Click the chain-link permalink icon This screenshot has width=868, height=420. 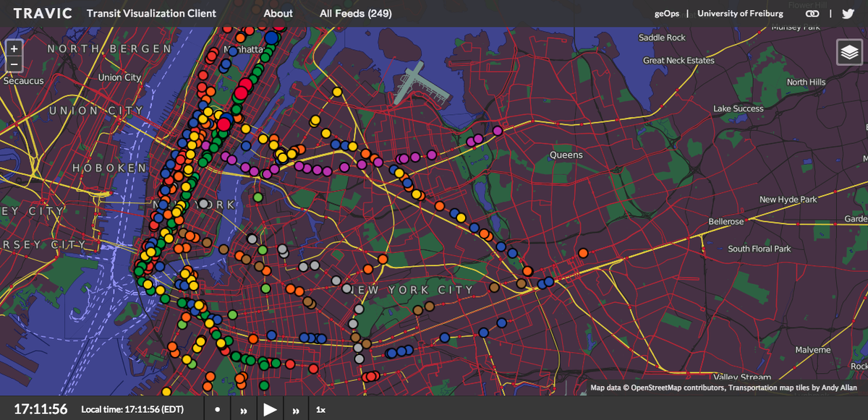812,13
